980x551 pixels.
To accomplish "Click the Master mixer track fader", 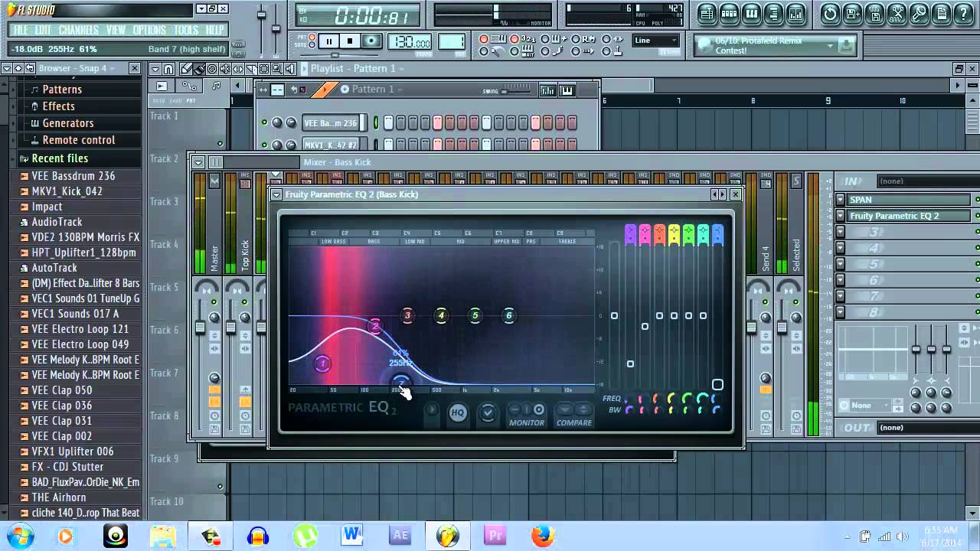I will click(x=201, y=328).
